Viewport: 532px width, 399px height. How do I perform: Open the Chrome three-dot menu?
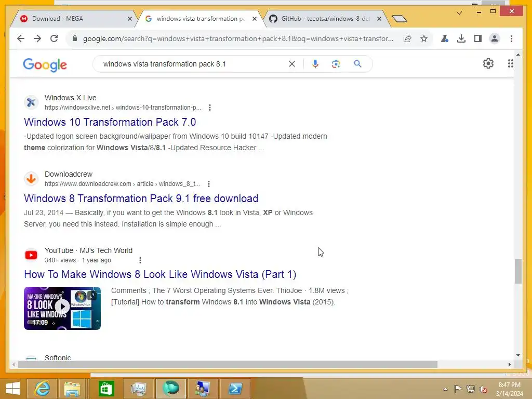(511, 38)
